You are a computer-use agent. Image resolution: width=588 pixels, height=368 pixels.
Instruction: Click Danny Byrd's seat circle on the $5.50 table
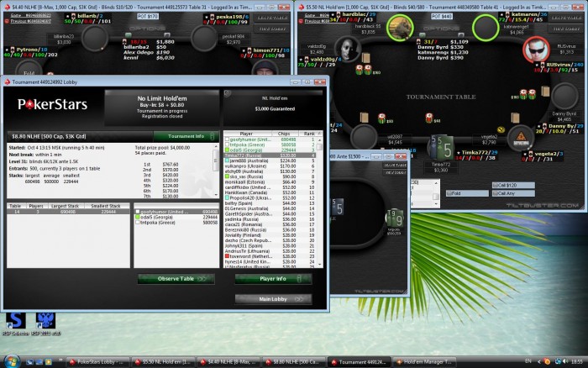pos(564,96)
